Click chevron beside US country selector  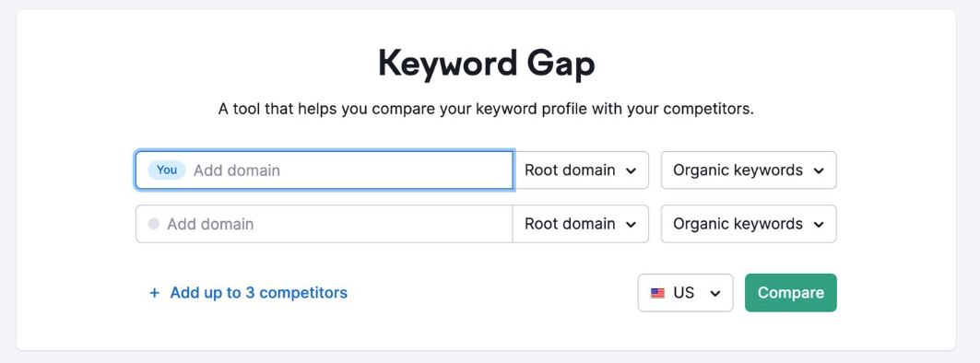715,293
